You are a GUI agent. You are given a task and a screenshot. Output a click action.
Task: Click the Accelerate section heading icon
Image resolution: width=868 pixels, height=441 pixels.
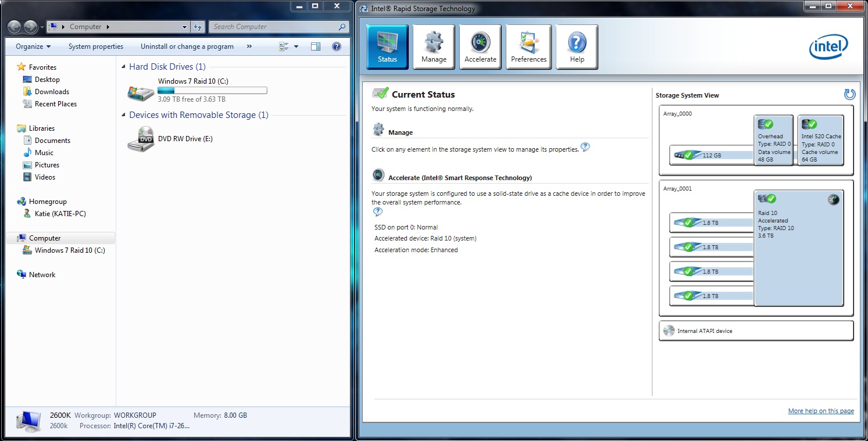pos(378,175)
